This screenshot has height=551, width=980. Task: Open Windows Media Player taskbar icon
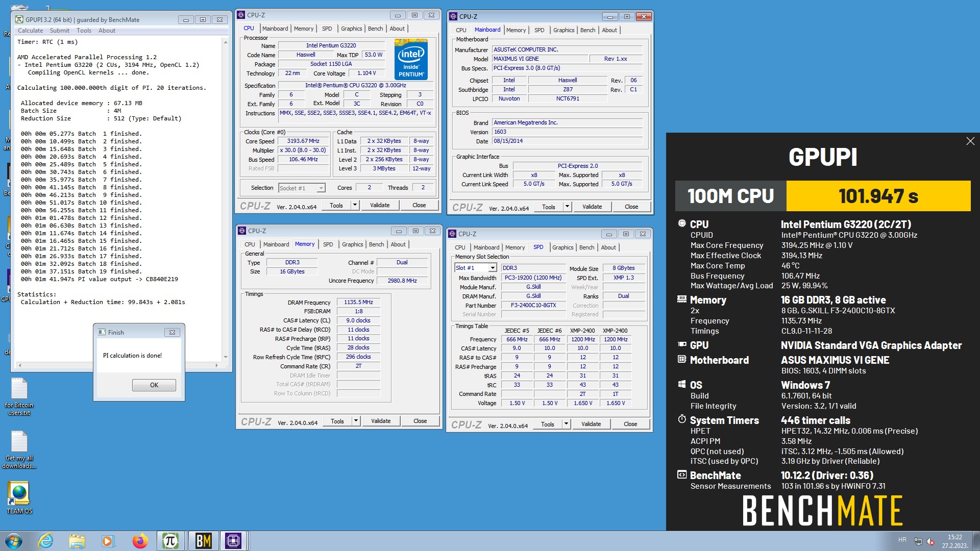pos(108,541)
